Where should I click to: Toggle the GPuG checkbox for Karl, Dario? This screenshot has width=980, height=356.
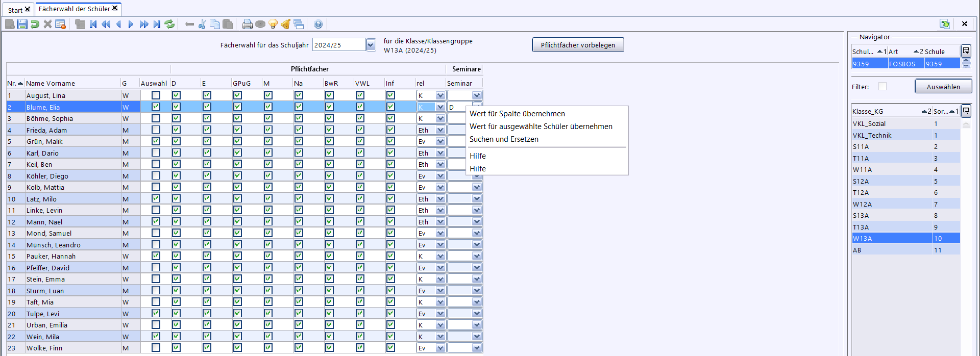point(237,152)
